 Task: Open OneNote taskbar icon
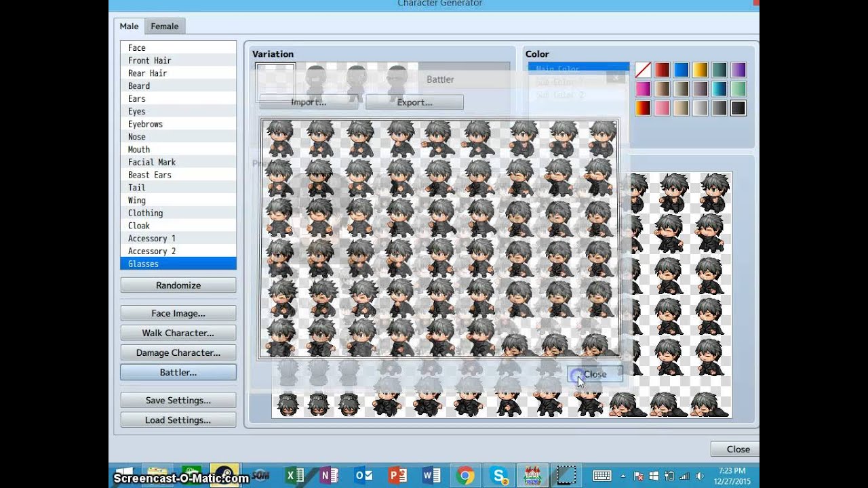point(329,475)
